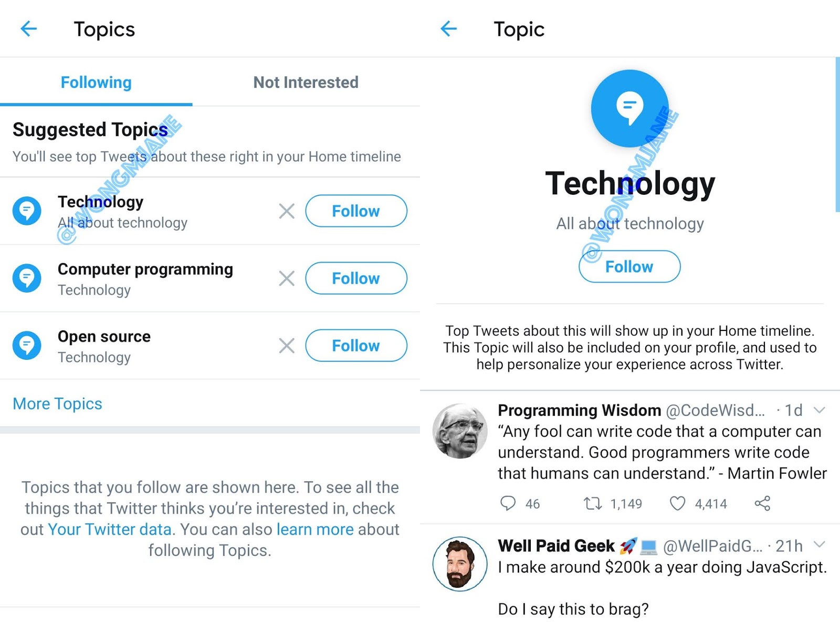This screenshot has height=624, width=840.
Task: Open Programming Wisdom's profile picture
Action: click(459, 431)
